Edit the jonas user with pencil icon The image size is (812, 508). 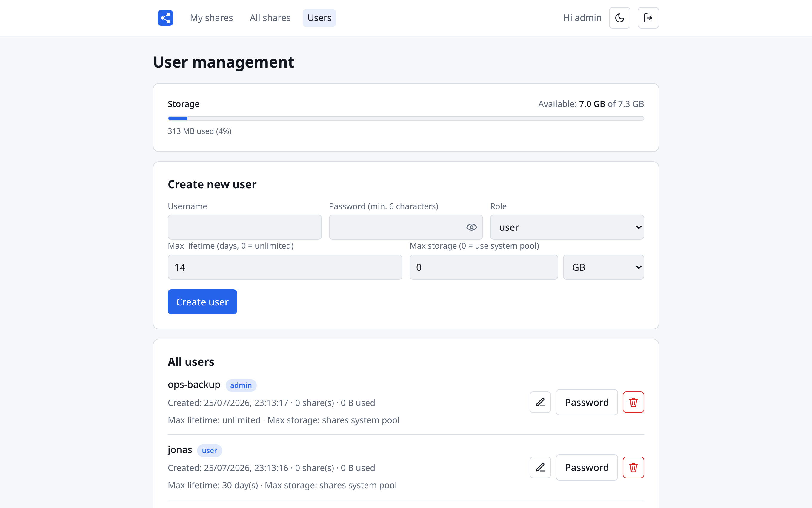pos(540,467)
